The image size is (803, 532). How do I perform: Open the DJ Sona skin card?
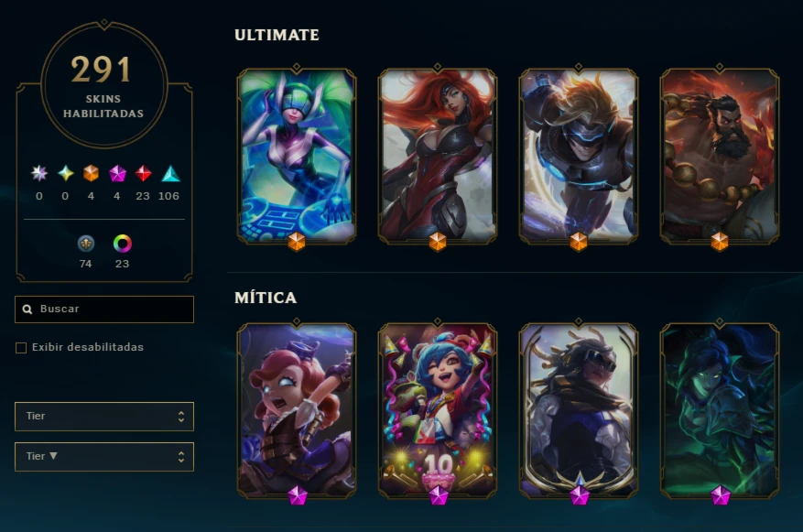tap(297, 155)
